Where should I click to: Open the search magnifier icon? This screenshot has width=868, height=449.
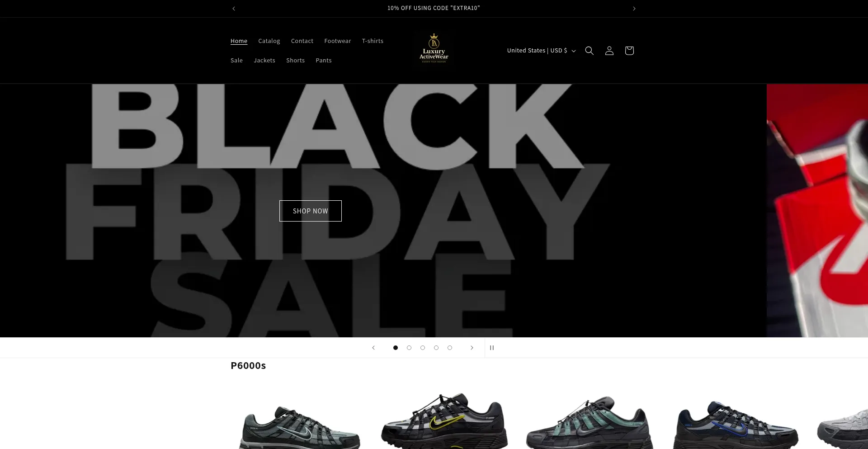coord(589,51)
